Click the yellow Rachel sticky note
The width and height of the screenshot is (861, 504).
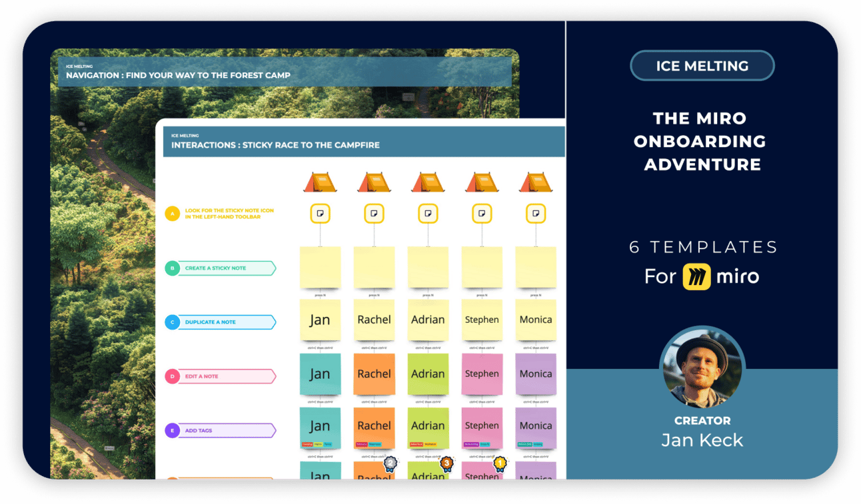(374, 320)
